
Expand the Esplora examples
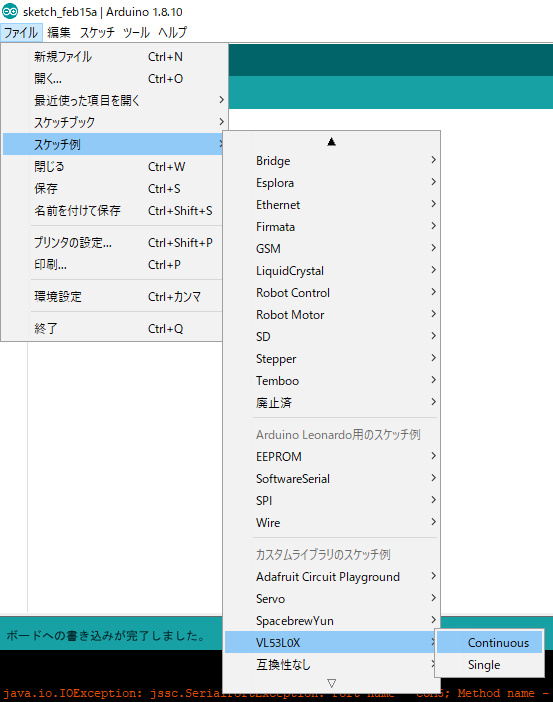(x=331, y=183)
